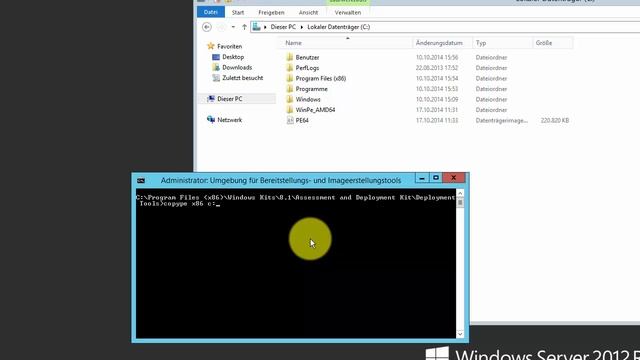
Task: Click the Datenträgerimage type cell
Action: [502, 120]
